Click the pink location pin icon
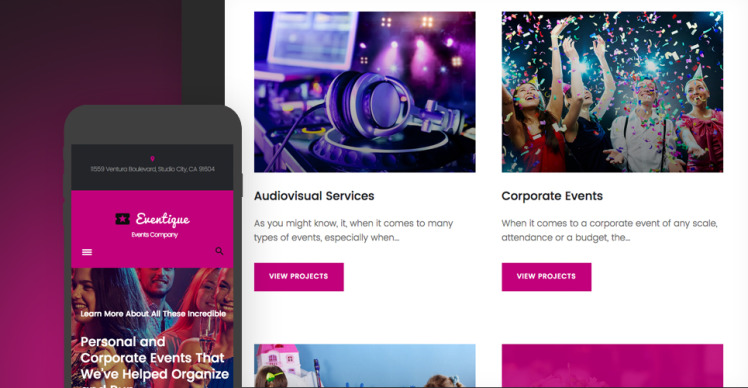The height and width of the screenshot is (388, 748). click(152, 159)
